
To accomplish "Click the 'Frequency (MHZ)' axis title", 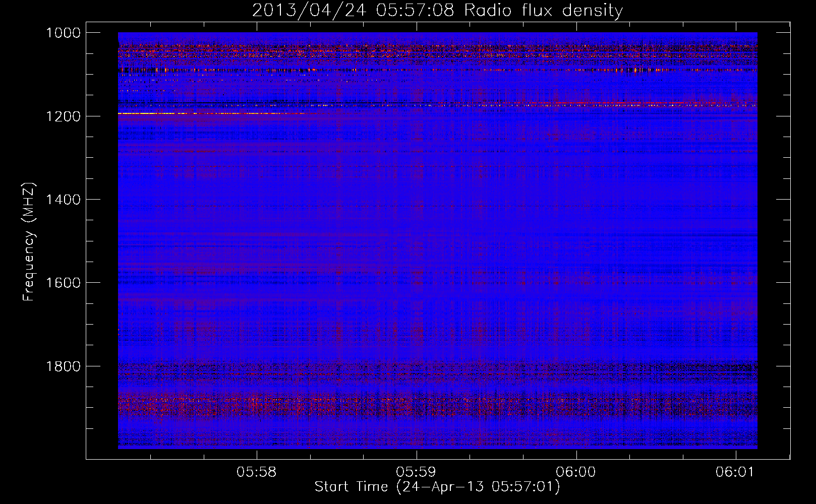I will 29,242.
